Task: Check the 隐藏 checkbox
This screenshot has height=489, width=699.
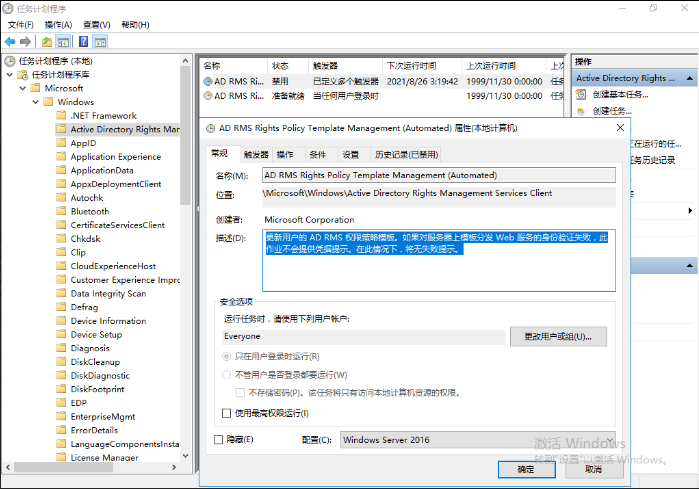Action: [218, 440]
